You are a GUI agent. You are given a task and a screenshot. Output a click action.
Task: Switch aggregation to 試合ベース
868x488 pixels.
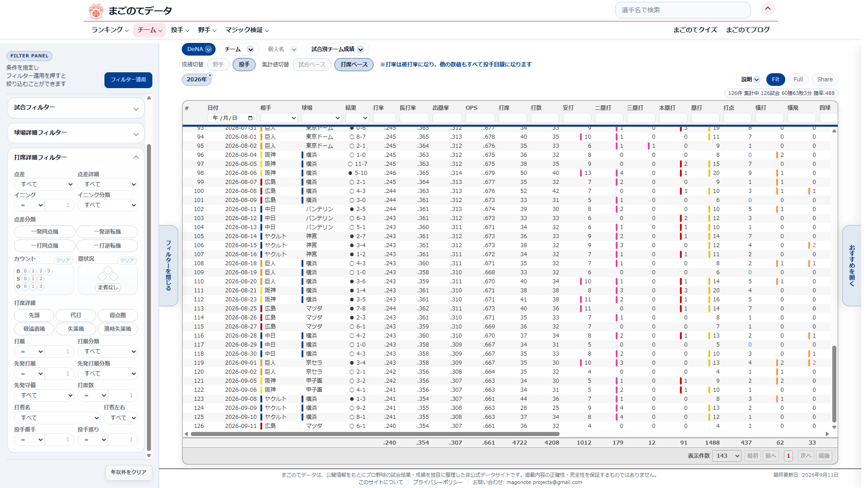click(312, 65)
